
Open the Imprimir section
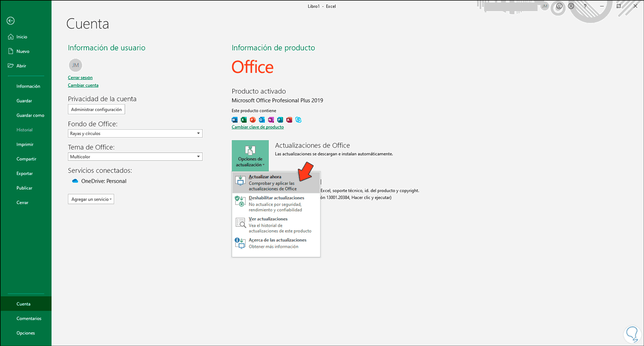click(x=26, y=144)
